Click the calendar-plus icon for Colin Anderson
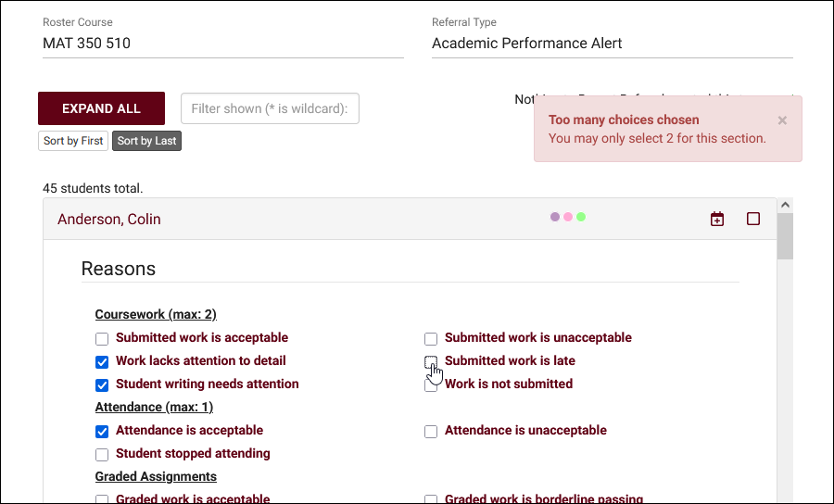Image resolution: width=834 pixels, height=504 pixels. click(x=717, y=220)
